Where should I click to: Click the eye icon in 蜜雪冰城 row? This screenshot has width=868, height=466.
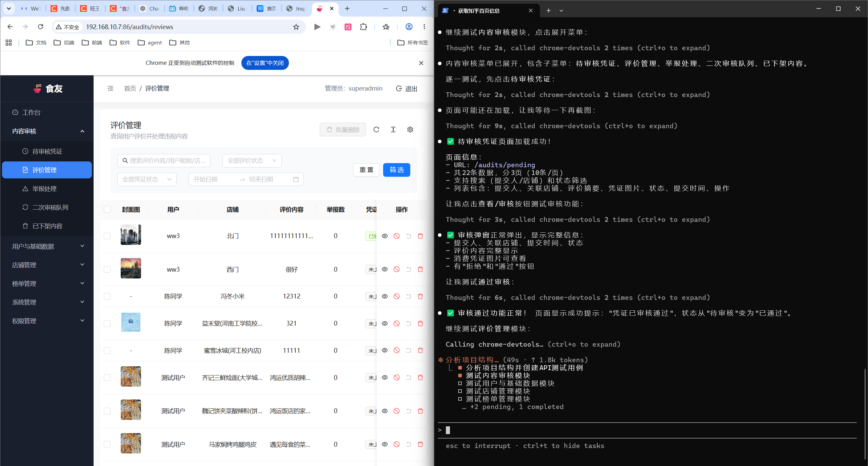click(x=384, y=350)
